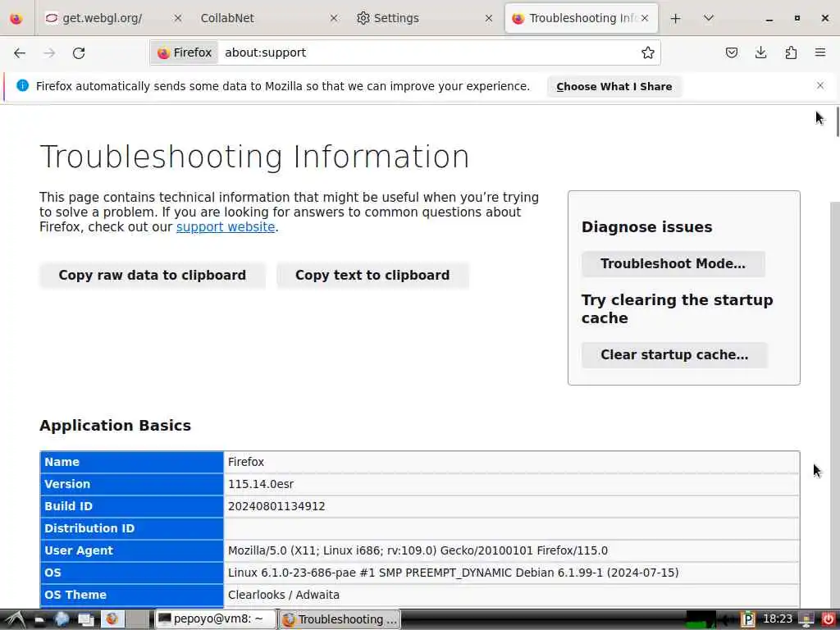The width and height of the screenshot is (840, 630).
Task: Open the Save to Pocket icon
Action: 731,52
